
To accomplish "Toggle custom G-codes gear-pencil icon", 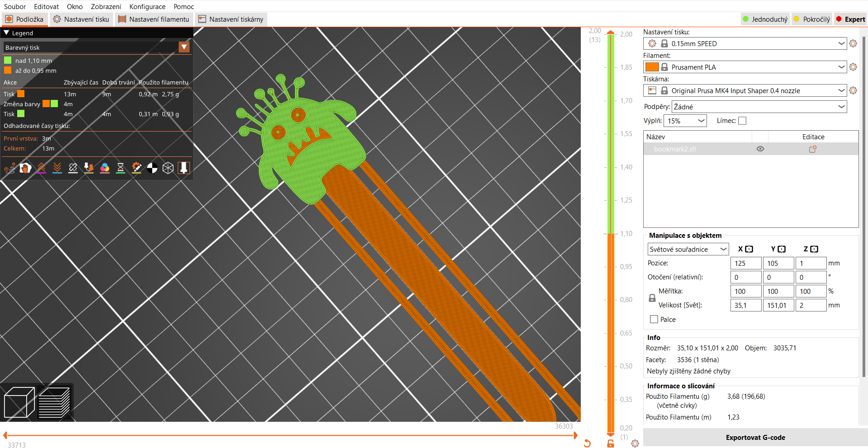I will (x=136, y=168).
